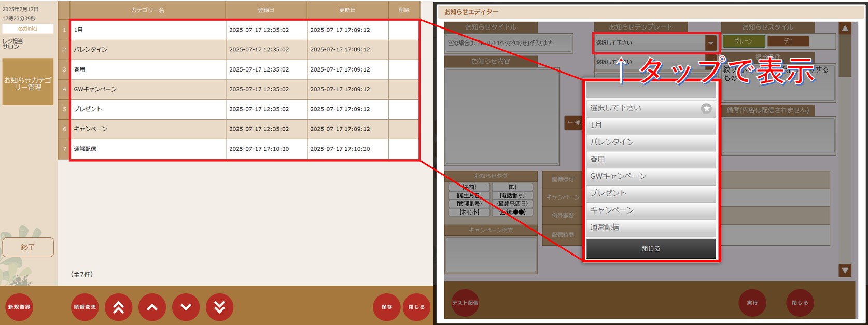This screenshot has width=868, height=325.
Task: Insert the {ポイント} tag
Action: click(x=469, y=212)
